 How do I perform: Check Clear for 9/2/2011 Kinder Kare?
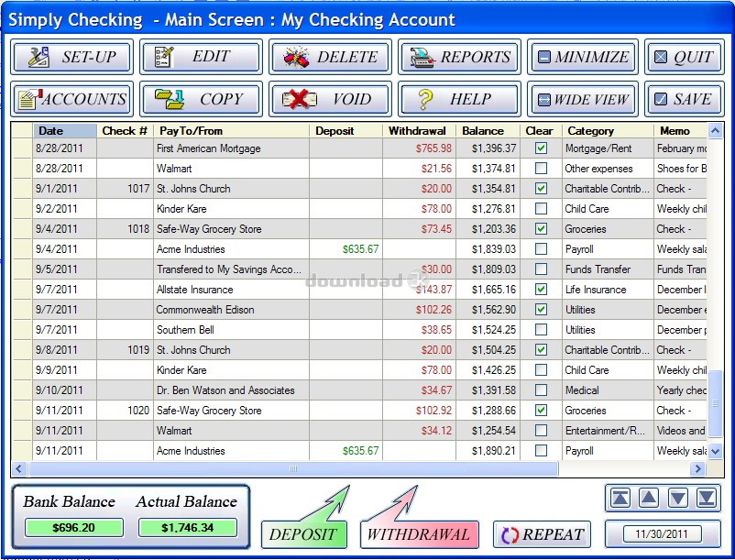[541, 209]
